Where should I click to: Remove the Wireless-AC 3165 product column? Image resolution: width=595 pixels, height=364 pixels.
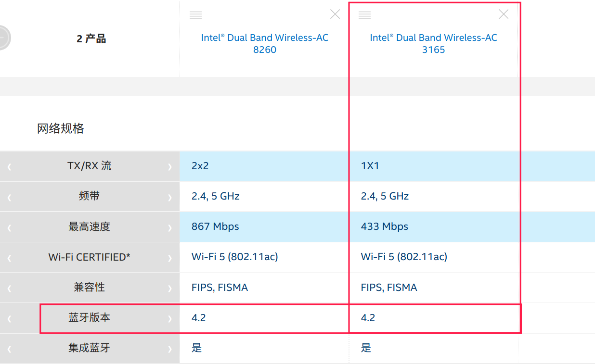(x=504, y=14)
